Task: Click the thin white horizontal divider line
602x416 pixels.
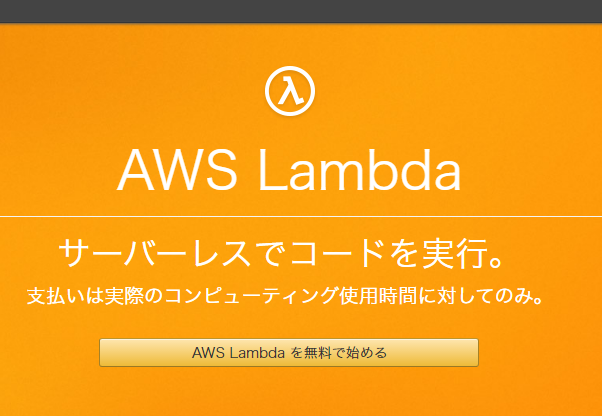Action: (x=301, y=216)
